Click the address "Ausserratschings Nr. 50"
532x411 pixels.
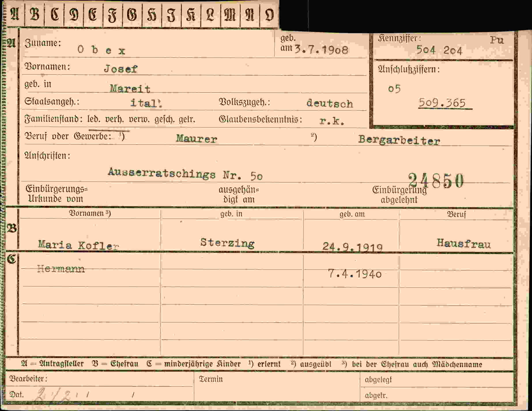[185, 174]
